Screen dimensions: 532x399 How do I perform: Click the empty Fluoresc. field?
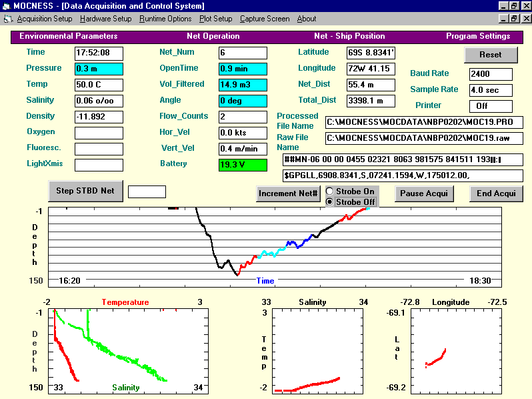(x=99, y=149)
